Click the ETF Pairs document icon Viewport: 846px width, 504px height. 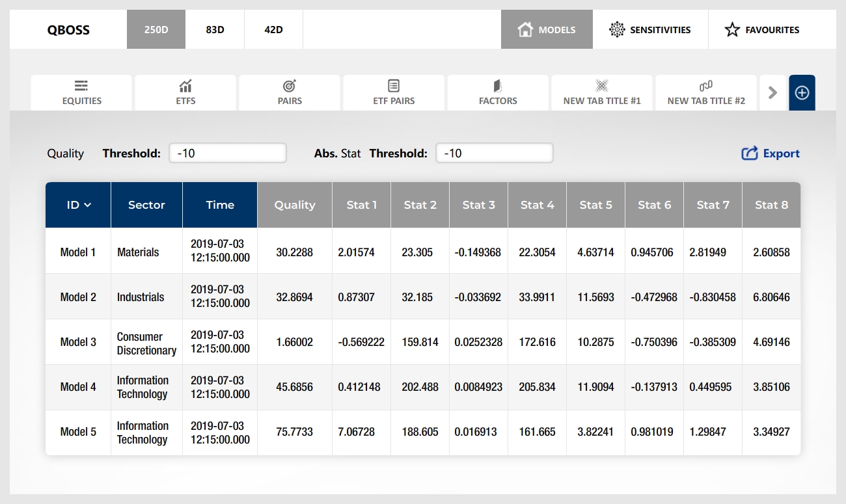click(394, 86)
